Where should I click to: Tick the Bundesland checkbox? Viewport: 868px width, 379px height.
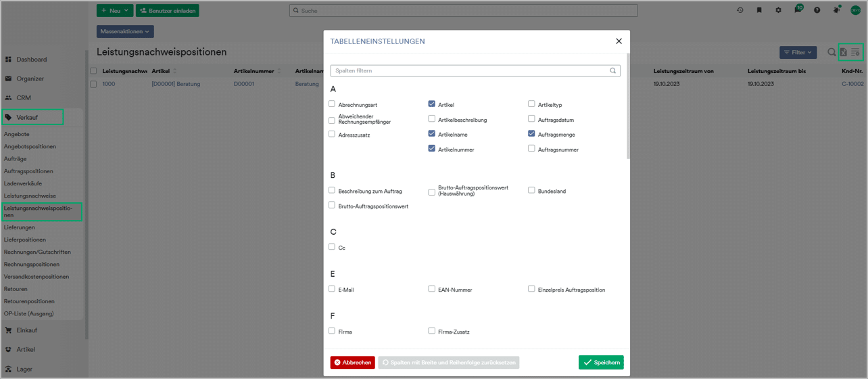point(531,191)
